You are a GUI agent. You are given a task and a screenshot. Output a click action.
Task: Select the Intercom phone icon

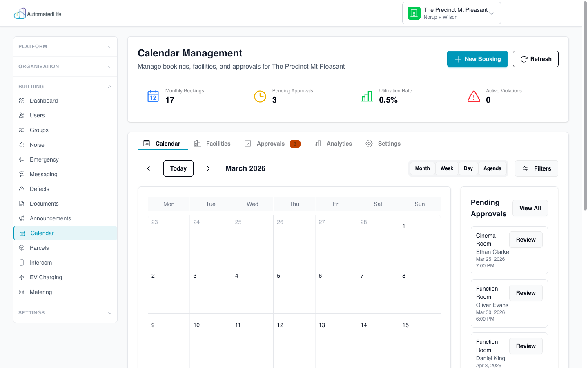point(22,263)
